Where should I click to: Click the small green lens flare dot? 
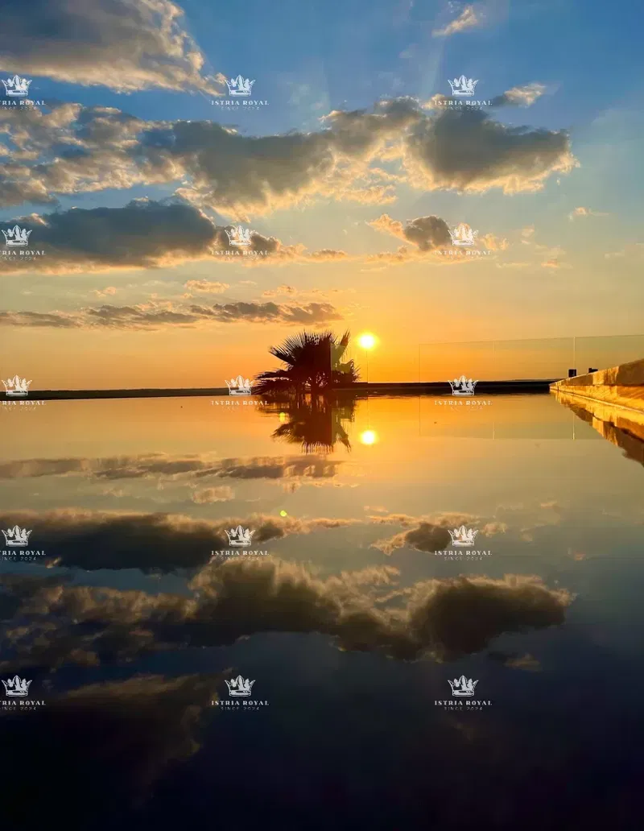pos(283,514)
